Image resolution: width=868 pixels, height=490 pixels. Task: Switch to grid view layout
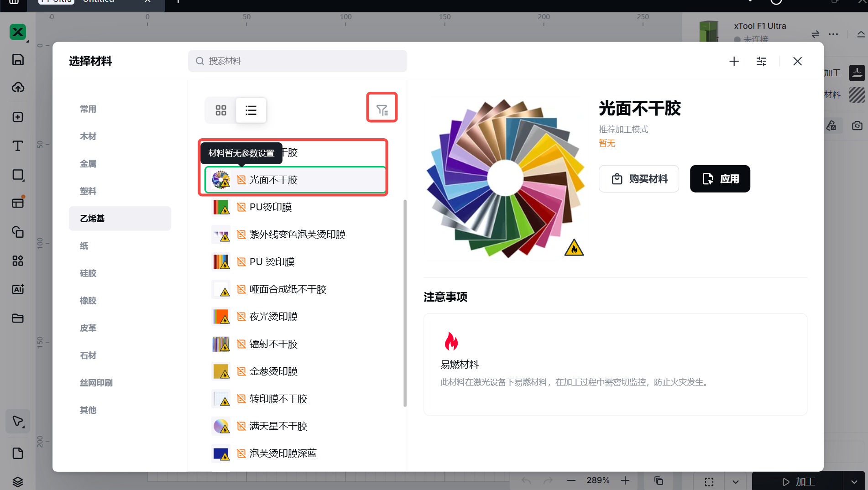click(221, 110)
